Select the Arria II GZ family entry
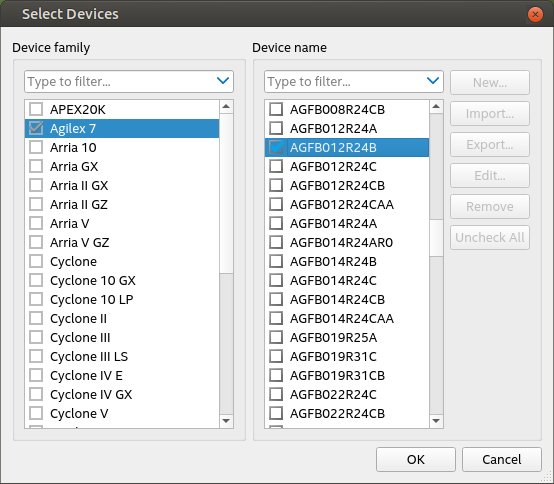The width and height of the screenshot is (554, 484). pyautogui.click(x=122, y=205)
